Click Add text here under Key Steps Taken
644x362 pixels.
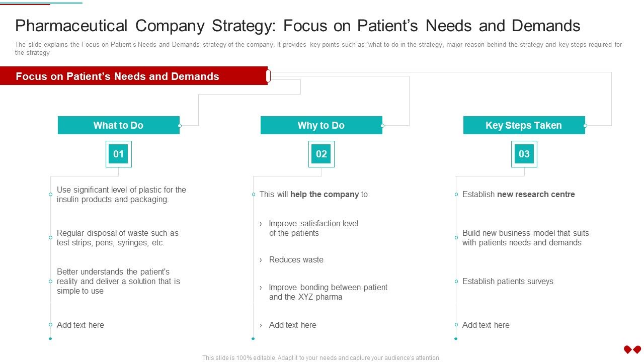click(486, 325)
